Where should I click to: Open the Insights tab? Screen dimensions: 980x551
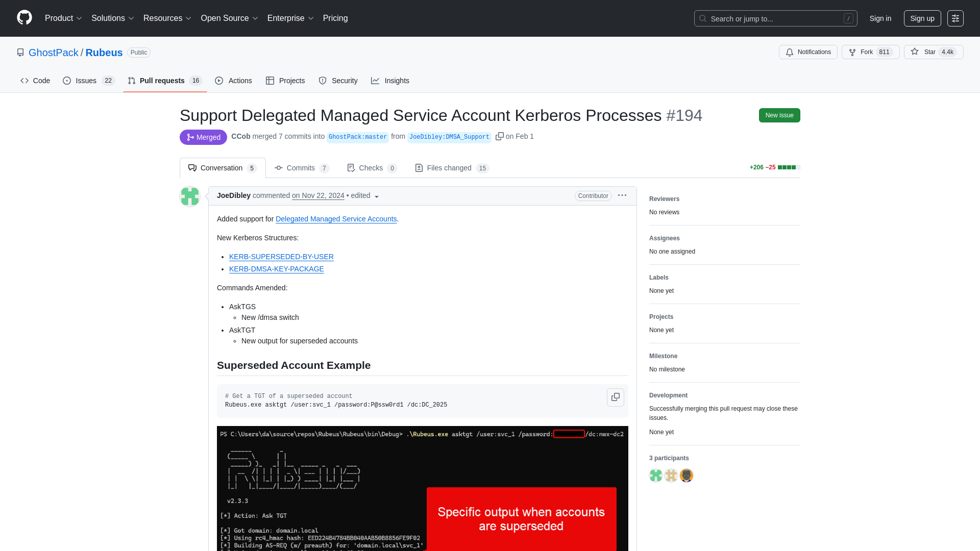pyautogui.click(x=390, y=81)
